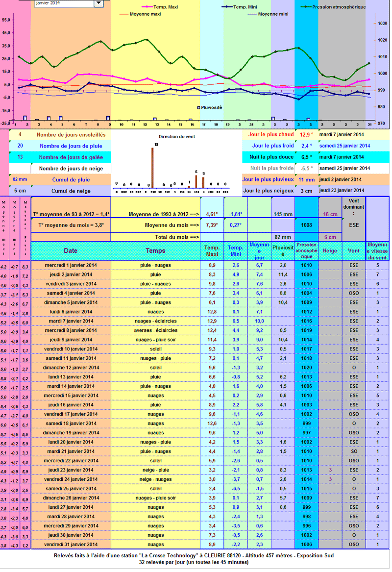Select the Cumul de pluie label cell
Viewport: 392px width, 572px height.
coord(71,180)
